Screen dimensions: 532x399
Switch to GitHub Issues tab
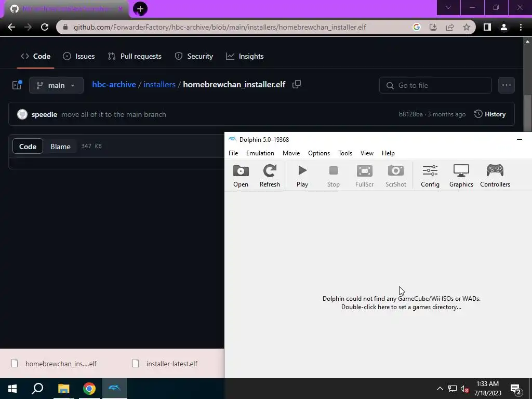click(79, 56)
